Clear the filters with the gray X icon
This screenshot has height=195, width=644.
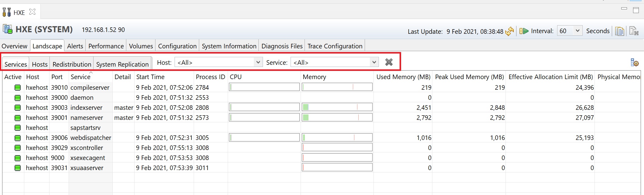tap(389, 62)
